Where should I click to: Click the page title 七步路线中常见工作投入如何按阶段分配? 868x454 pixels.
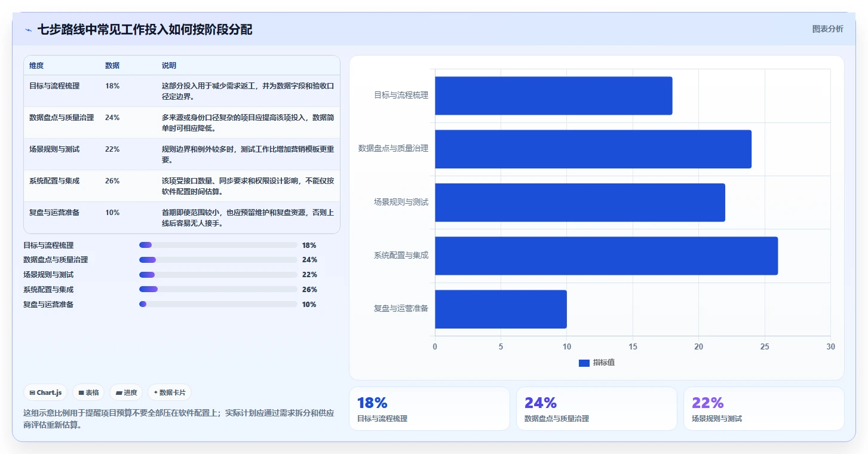(x=145, y=30)
